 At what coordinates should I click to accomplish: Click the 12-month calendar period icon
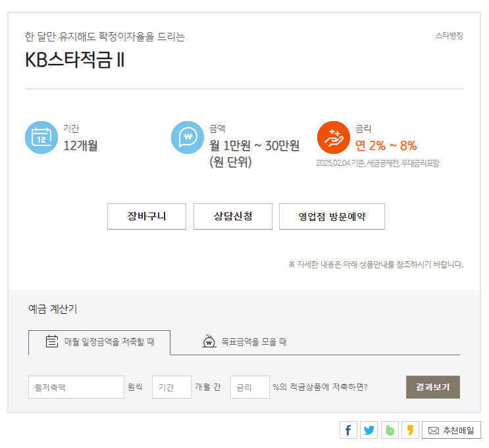tap(41, 137)
